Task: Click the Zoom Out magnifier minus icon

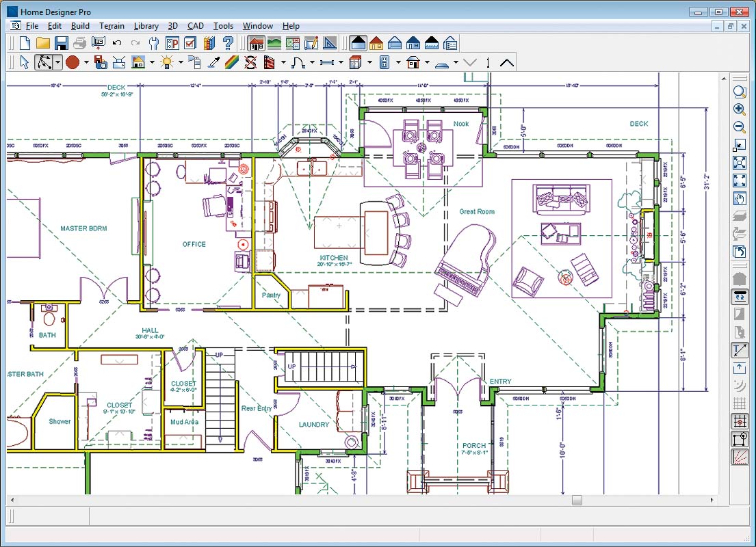Action: pyautogui.click(x=739, y=127)
